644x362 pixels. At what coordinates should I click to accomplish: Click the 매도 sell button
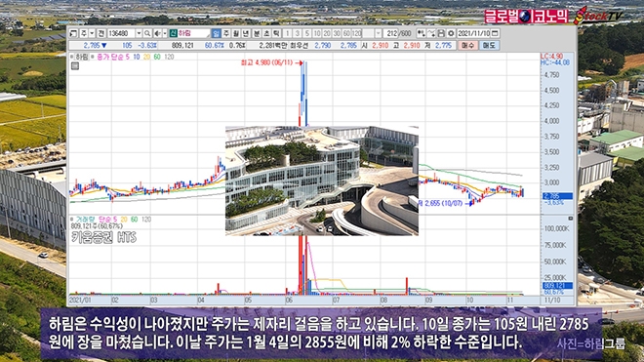click(x=489, y=45)
